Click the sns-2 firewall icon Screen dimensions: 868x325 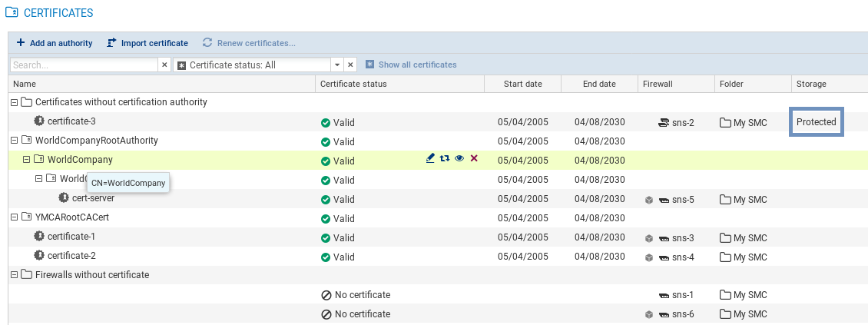click(x=664, y=122)
